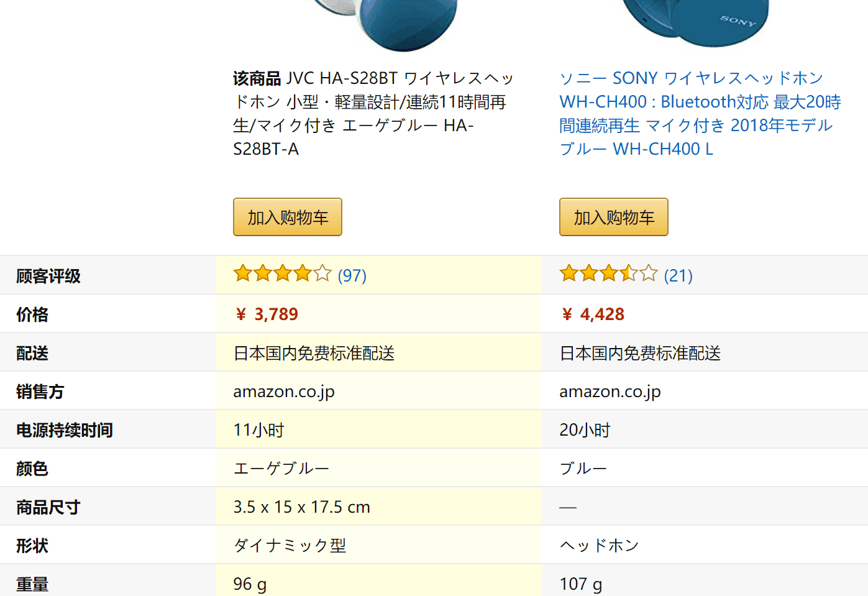The height and width of the screenshot is (596, 868).
Task: Click JVC headphone star rating icons
Action: click(x=282, y=273)
